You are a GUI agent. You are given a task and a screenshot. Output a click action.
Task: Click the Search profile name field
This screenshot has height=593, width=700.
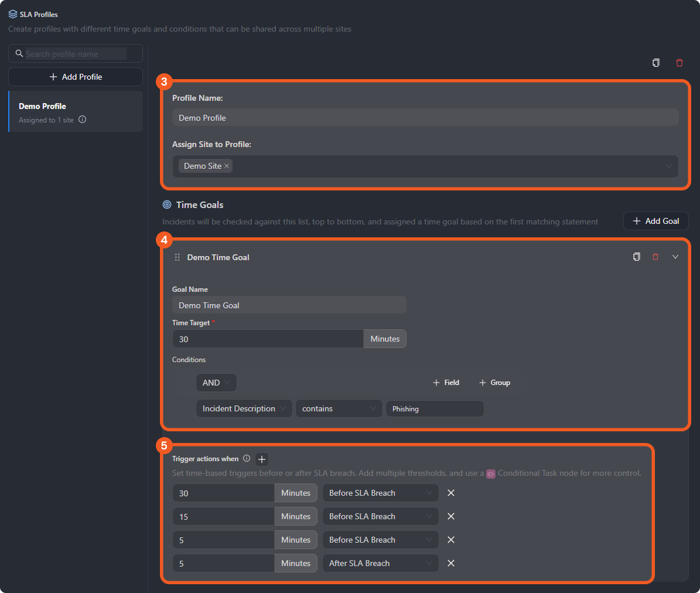pos(76,54)
